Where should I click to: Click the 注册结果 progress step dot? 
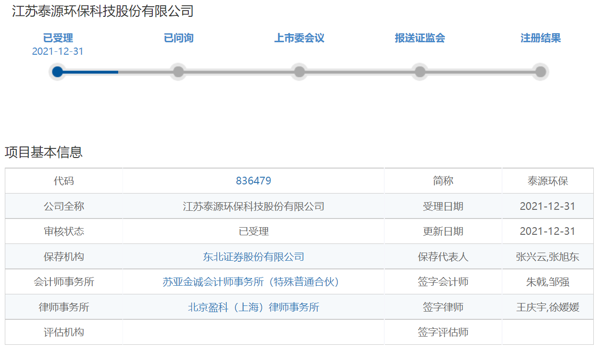click(x=540, y=72)
